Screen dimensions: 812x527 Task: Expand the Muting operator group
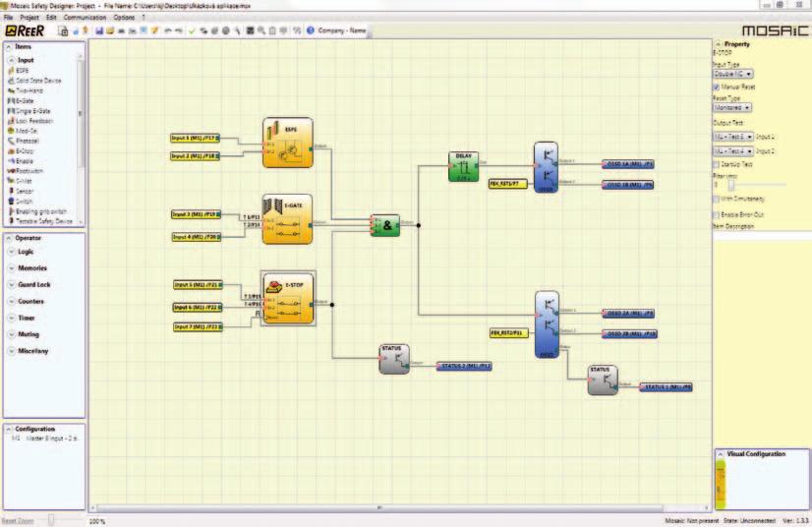coord(12,334)
